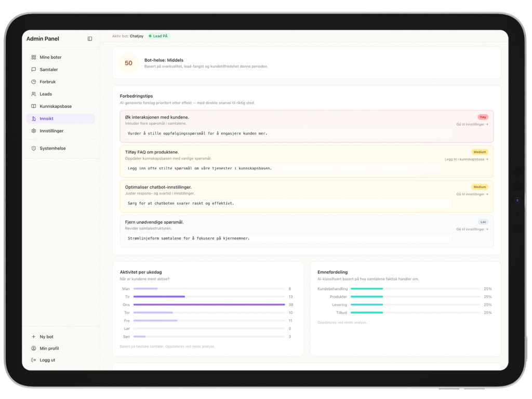Open Gå til innstillinger link for interaksjon tip
The height and width of the screenshot is (399, 532).
pos(472,124)
